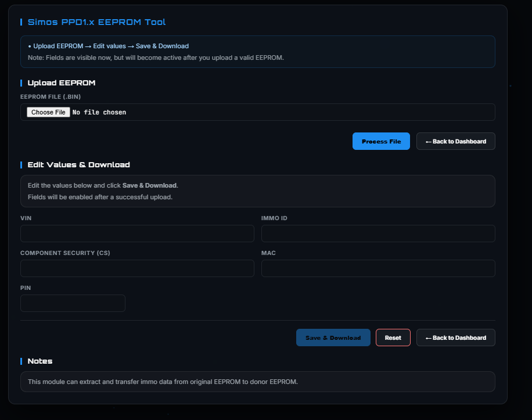The image size is (532, 420).
Task: Go Back to Dashboard beside Process File
Action: [455, 141]
